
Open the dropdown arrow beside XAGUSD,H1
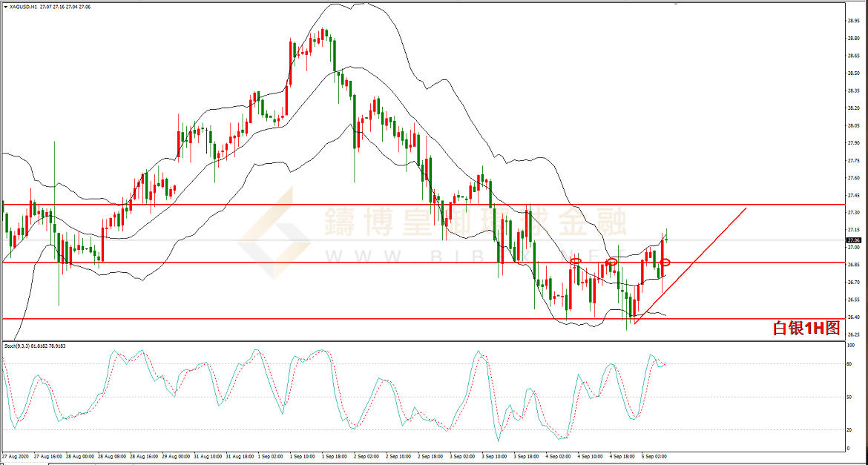[x=4, y=7]
